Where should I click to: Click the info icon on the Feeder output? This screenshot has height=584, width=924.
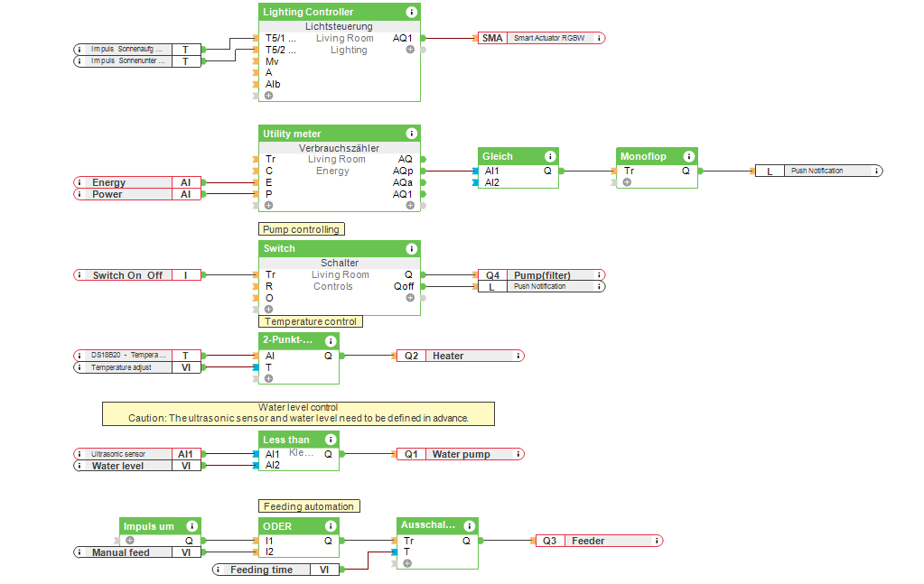pyautogui.click(x=658, y=541)
